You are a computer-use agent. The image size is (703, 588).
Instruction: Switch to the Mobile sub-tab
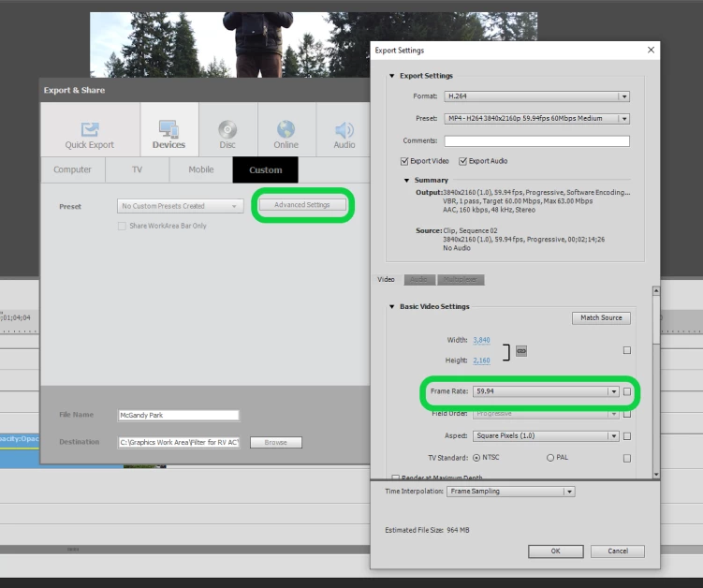pos(201,169)
